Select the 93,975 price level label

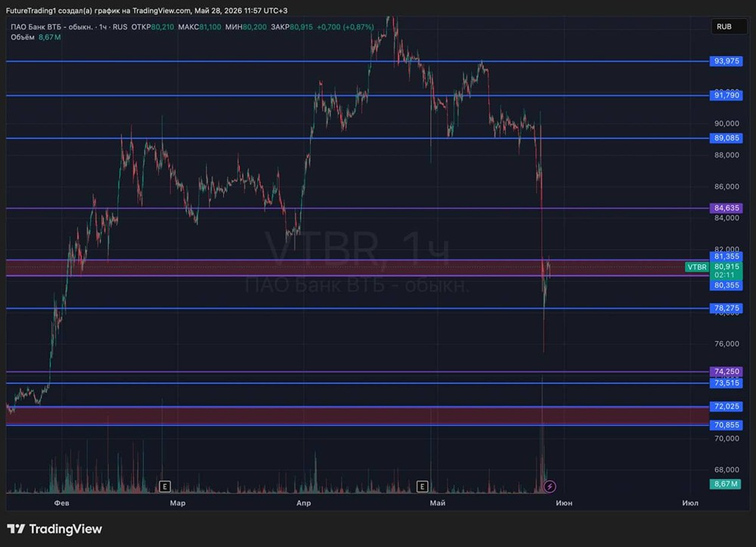[726, 61]
